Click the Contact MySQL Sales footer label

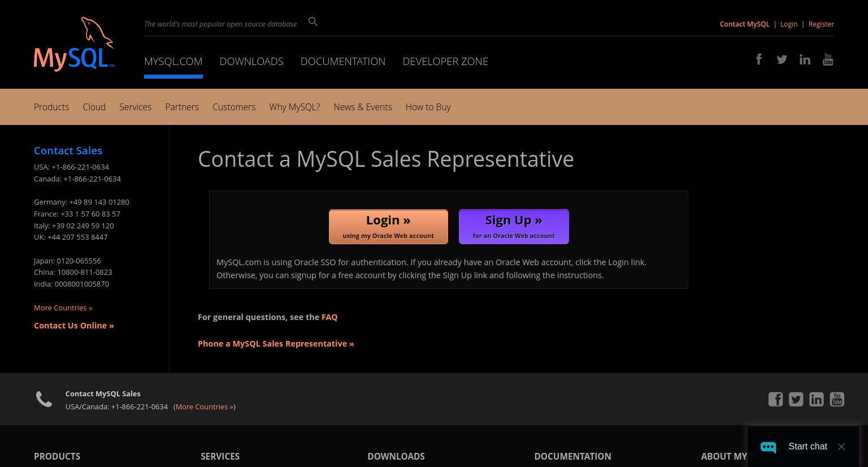click(x=103, y=394)
